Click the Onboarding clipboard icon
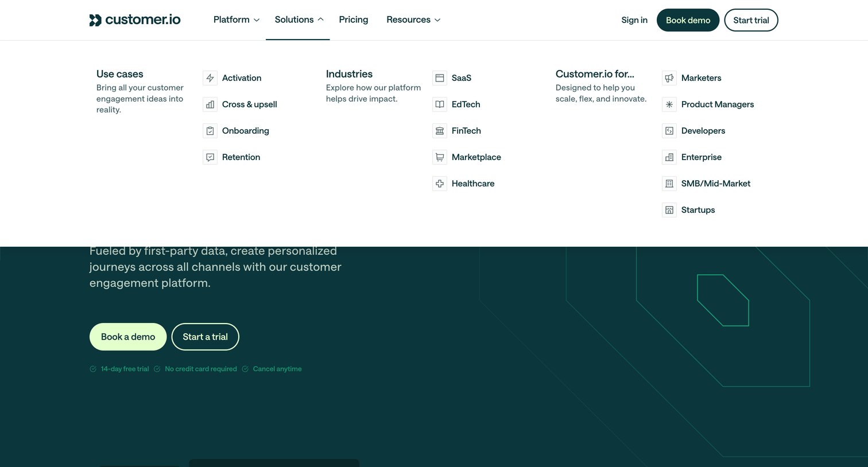This screenshot has height=467, width=868. pyautogui.click(x=210, y=131)
